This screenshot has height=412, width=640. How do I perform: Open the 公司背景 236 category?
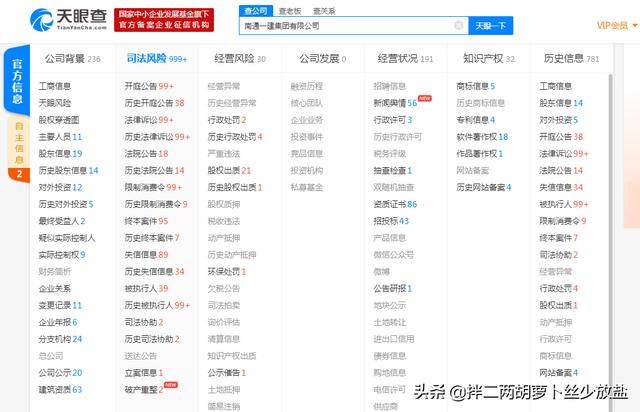(72, 59)
